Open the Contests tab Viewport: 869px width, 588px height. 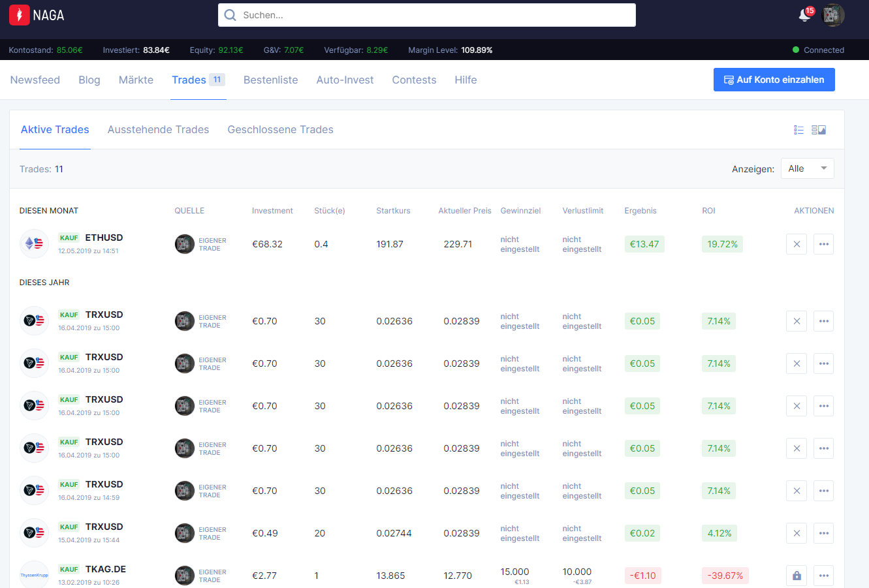pos(414,80)
